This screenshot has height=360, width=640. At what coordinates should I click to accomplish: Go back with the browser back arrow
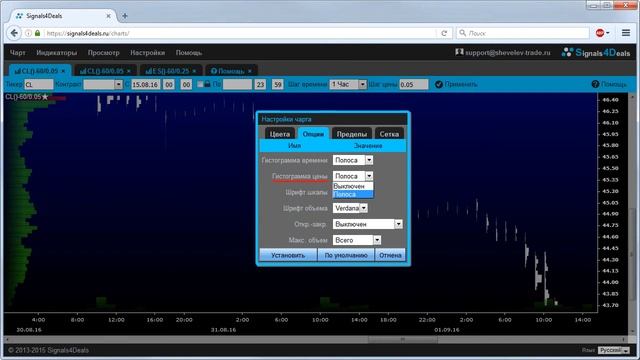point(14,33)
